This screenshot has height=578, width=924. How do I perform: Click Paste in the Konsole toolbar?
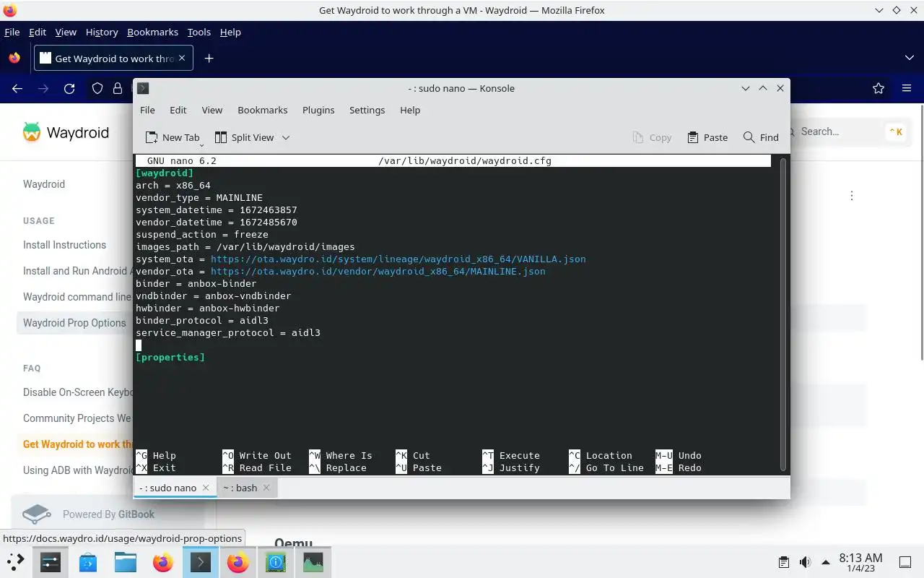(x=707, y=137)
